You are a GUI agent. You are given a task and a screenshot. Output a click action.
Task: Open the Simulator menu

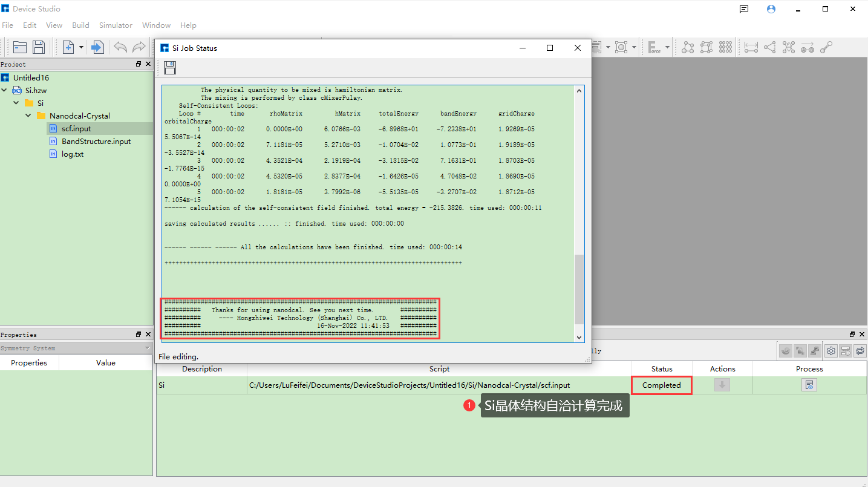pos(116,25)
